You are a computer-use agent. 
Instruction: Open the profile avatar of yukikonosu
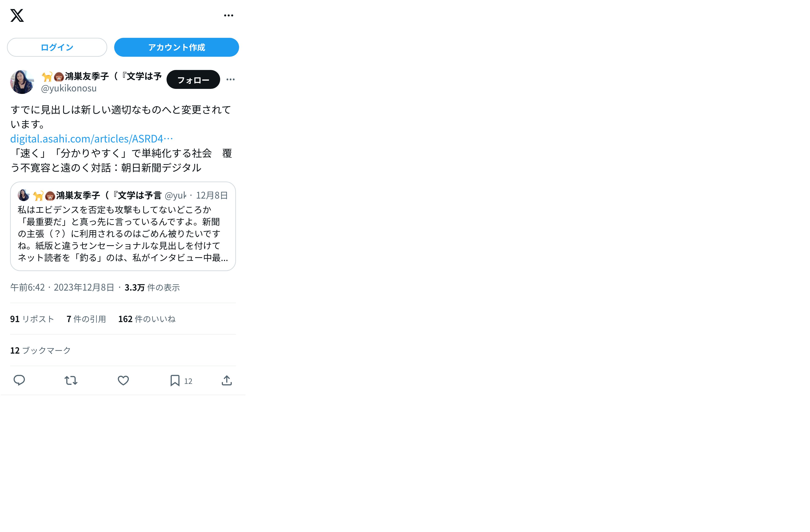[22, 82]
